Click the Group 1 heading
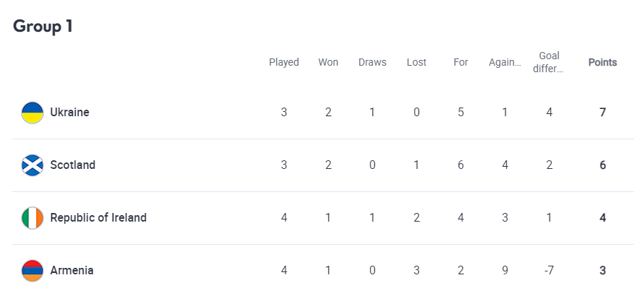Image resolution: width=644 pixels, height=296 pixels. pyautogui.click(x=43, y=26)
